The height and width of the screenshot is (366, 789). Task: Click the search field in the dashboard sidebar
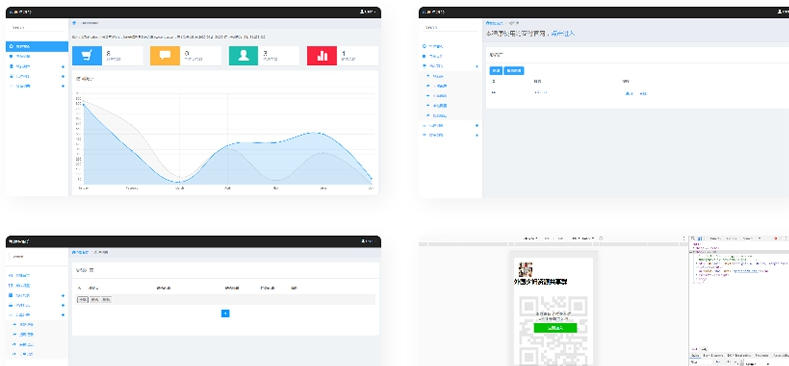pos(37,28)
